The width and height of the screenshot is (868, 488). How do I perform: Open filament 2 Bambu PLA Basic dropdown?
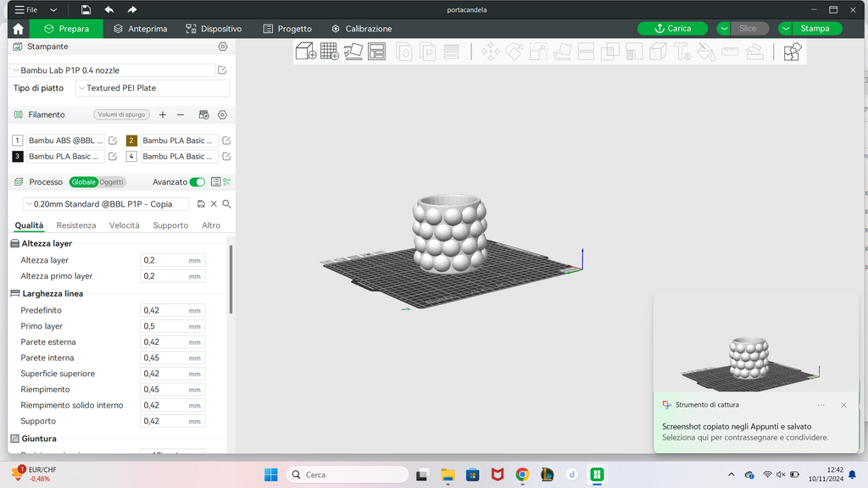point(179,141)
